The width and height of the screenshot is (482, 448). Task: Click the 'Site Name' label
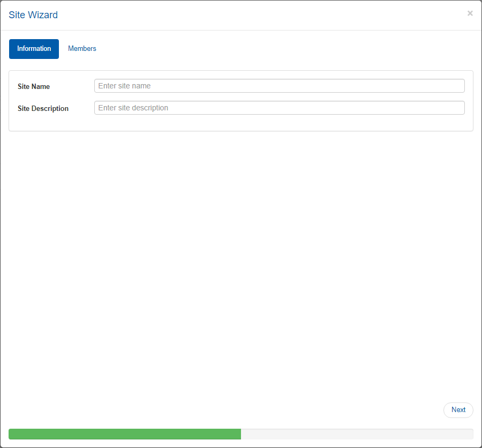pyautogui.click(x=34, y=86)
